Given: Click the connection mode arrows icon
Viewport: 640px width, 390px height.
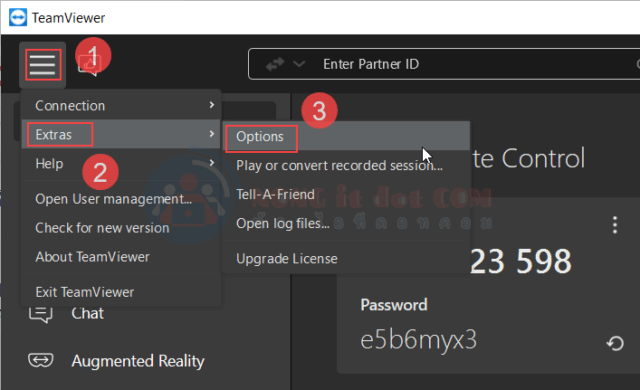Looking at the screenshot, I should [275, 64].
